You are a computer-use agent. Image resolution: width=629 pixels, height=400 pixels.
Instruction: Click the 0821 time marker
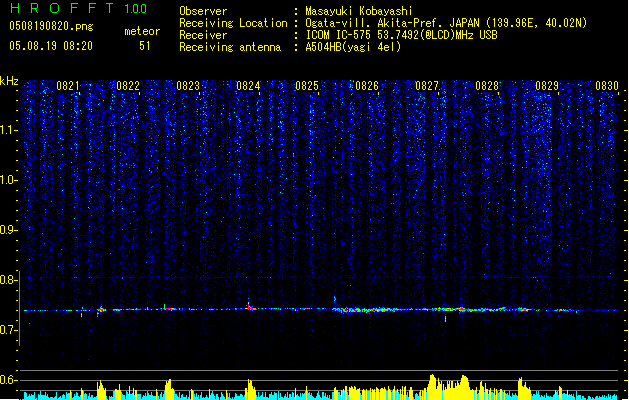pos(67,86)
